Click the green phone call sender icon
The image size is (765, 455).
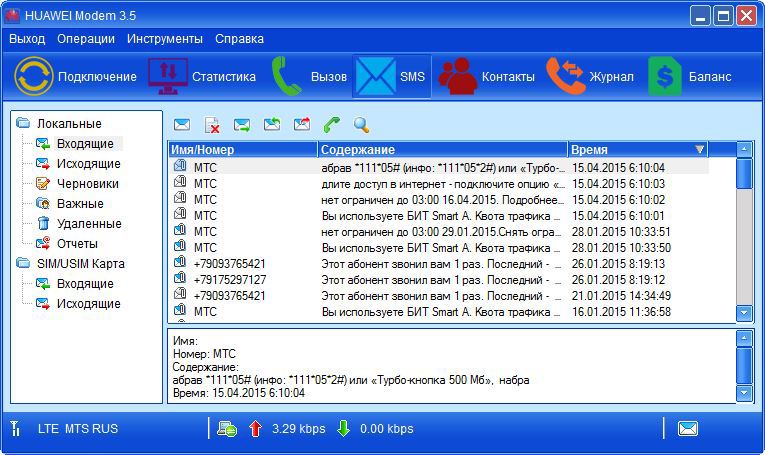[x=332, y=124]
